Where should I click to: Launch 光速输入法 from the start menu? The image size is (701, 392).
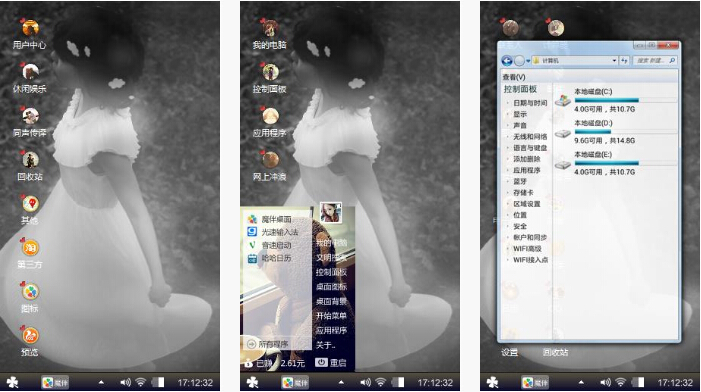pyautogui.click(x=273, y=232)
